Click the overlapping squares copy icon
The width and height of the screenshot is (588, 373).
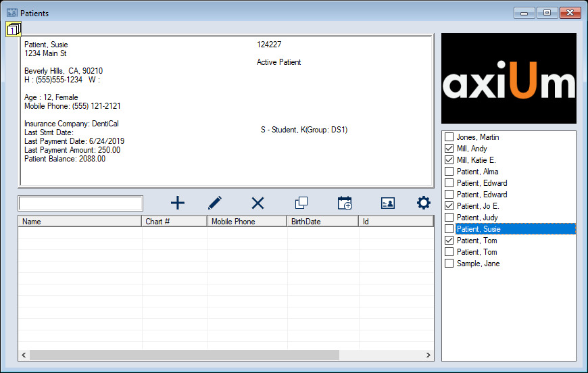pyautogui.click(x=301, y=203)
